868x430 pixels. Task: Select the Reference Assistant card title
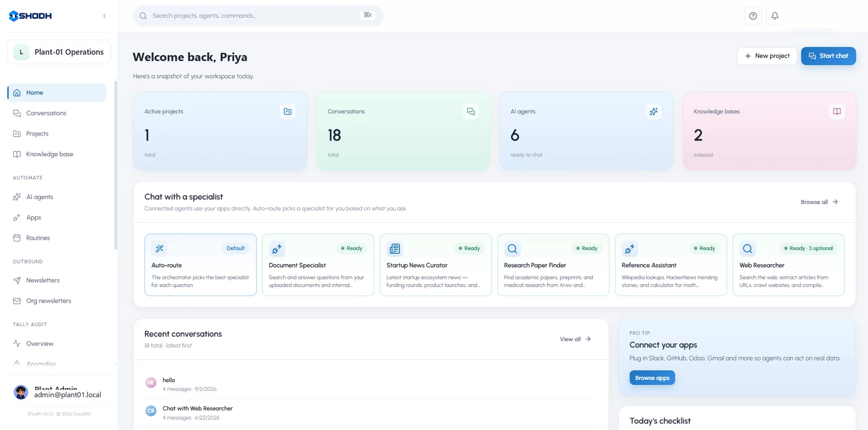649,266
